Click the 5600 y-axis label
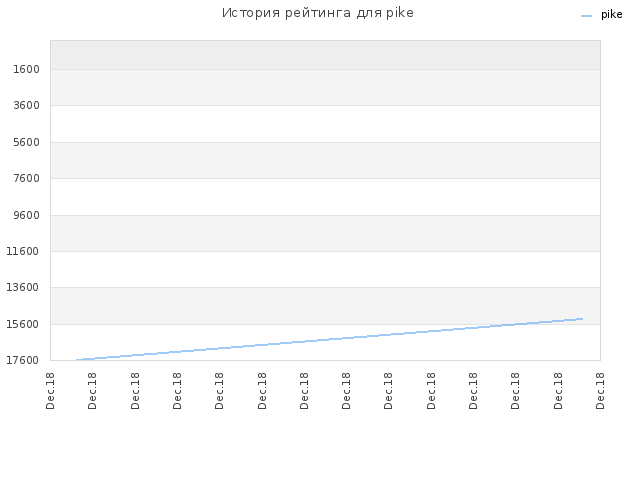Screen dimensions: 640x480 click(27, 142)
